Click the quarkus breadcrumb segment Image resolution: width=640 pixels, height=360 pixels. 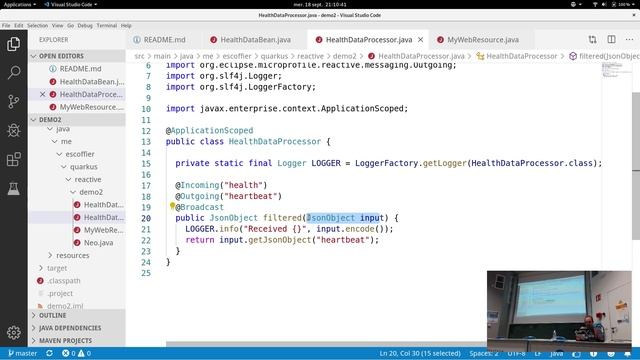pyautogui.click(x=274, y=56)
